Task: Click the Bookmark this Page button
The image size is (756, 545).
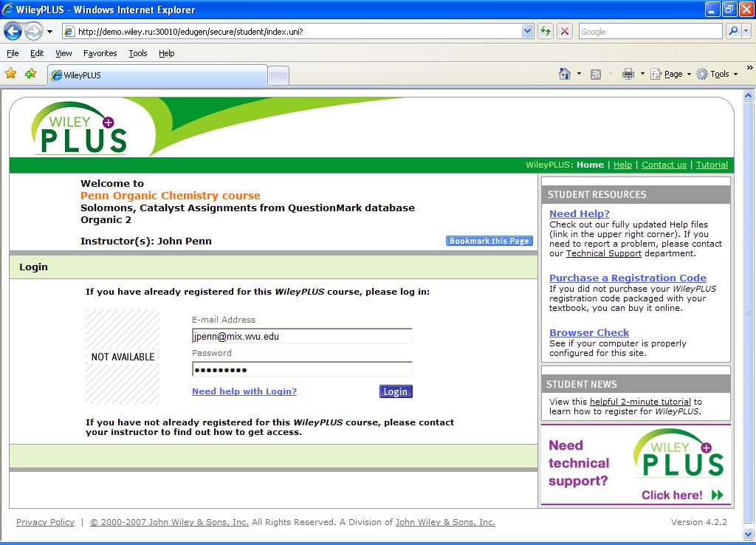Action: pos(489,241)
